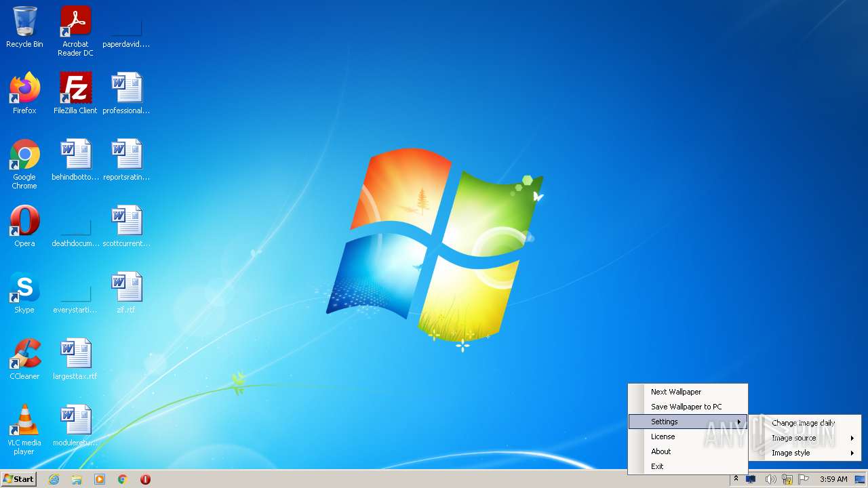Select Save Wallpaper to PC
Image resolution: width=868 pixels, height=488 pixels.
[x=688, y=407]
